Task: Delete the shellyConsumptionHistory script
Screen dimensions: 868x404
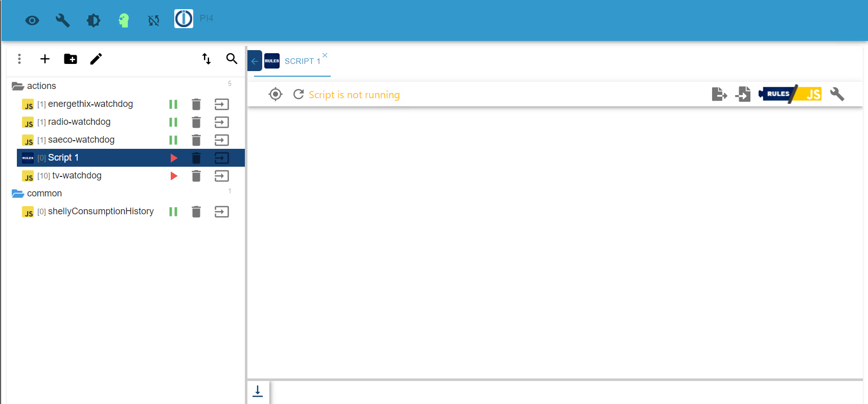Action: pos(196,212)
